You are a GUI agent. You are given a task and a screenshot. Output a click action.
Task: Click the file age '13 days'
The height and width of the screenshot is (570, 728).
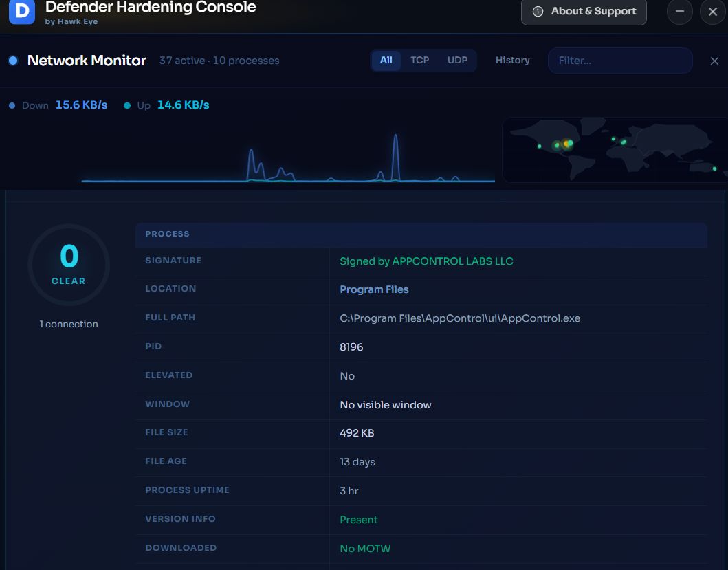[x=357, y=462]
